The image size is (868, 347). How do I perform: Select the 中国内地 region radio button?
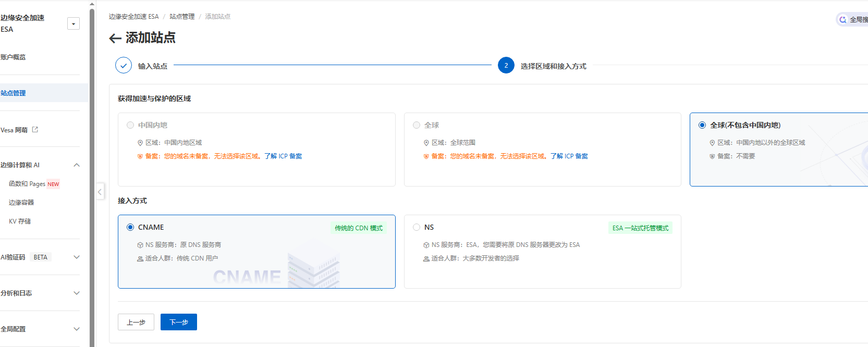point(130,125)
